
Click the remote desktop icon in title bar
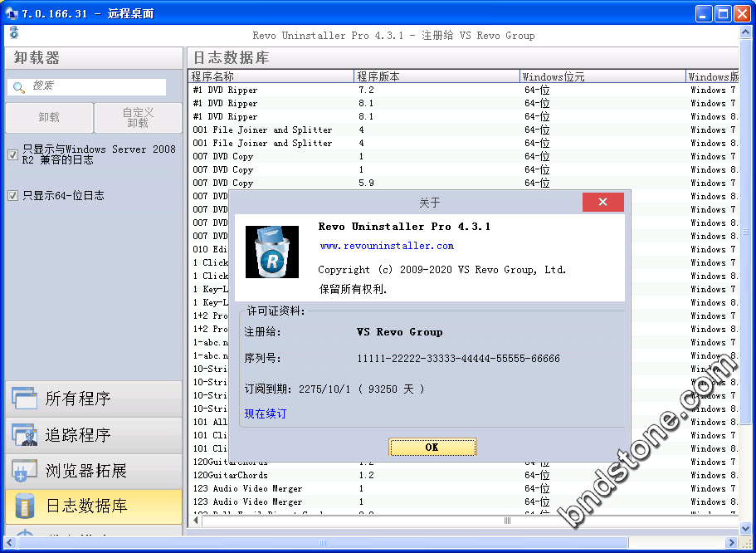12,13
